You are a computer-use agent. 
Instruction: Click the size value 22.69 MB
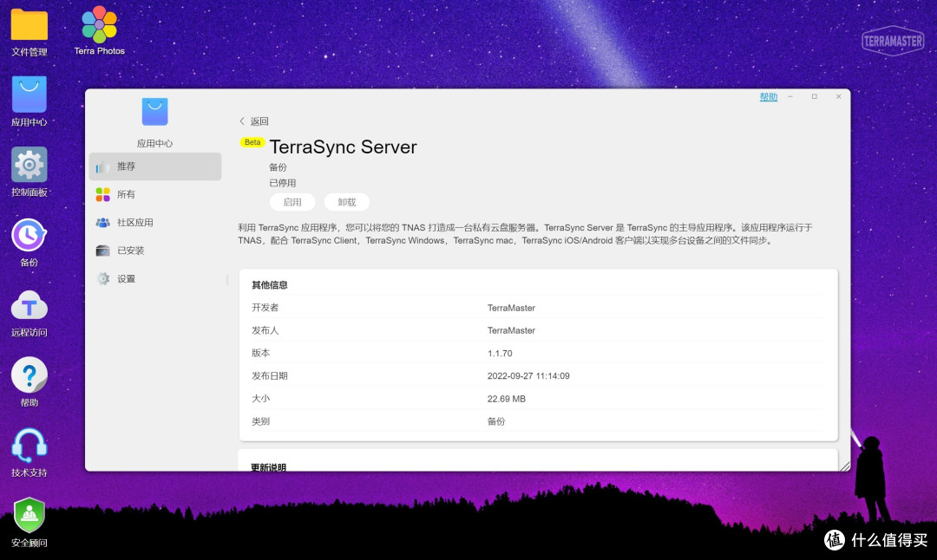[506, 398]
